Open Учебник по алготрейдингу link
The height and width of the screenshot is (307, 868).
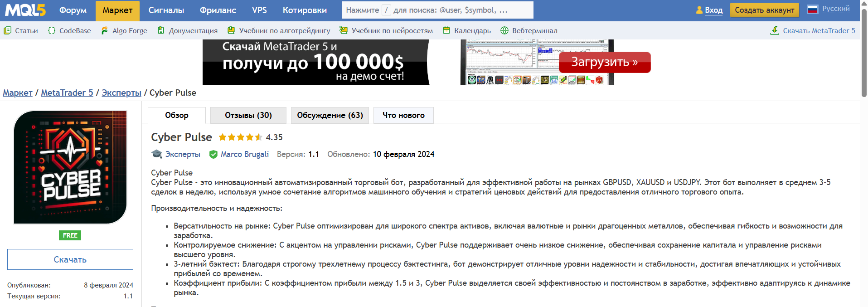point(285,31)
